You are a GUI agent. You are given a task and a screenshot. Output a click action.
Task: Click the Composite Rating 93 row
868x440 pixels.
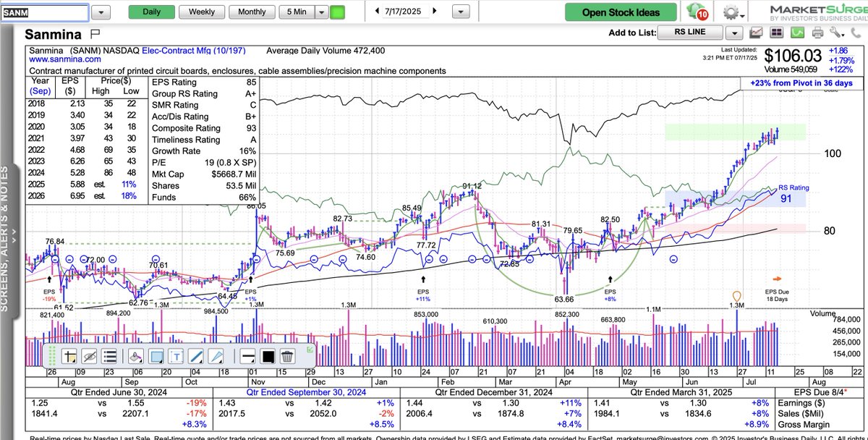(x=203, y=128)
